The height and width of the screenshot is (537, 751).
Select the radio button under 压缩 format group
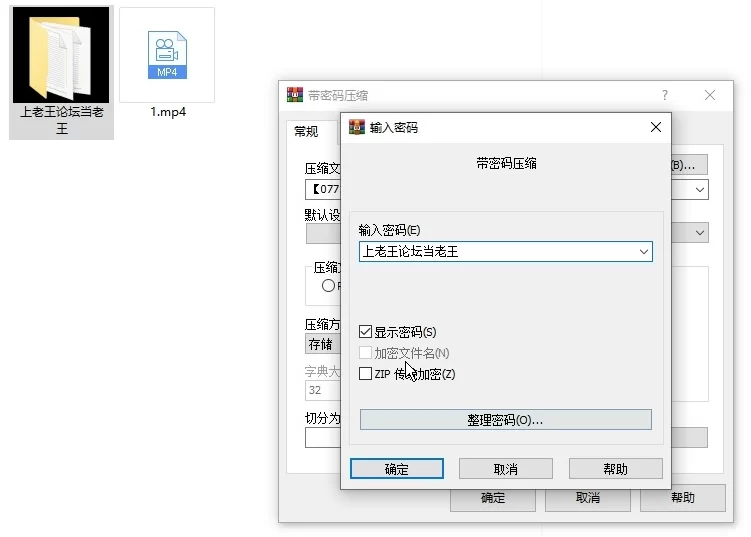click(x=328, y=286)
